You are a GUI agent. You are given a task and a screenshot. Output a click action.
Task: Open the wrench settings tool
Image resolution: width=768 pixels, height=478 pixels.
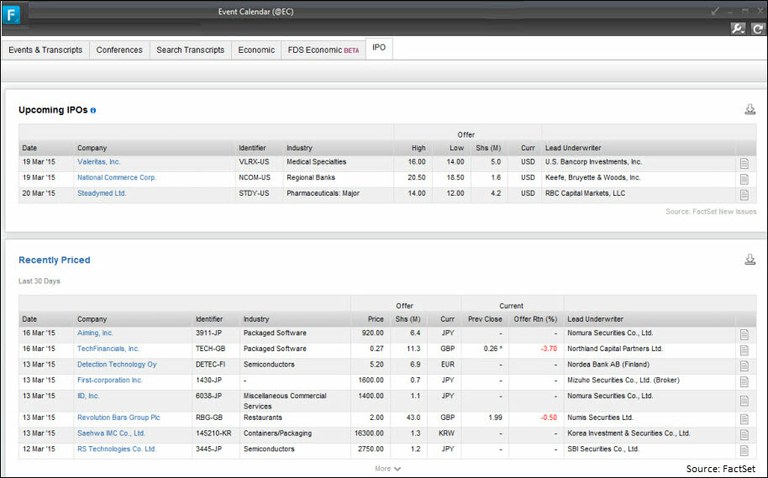738,28
